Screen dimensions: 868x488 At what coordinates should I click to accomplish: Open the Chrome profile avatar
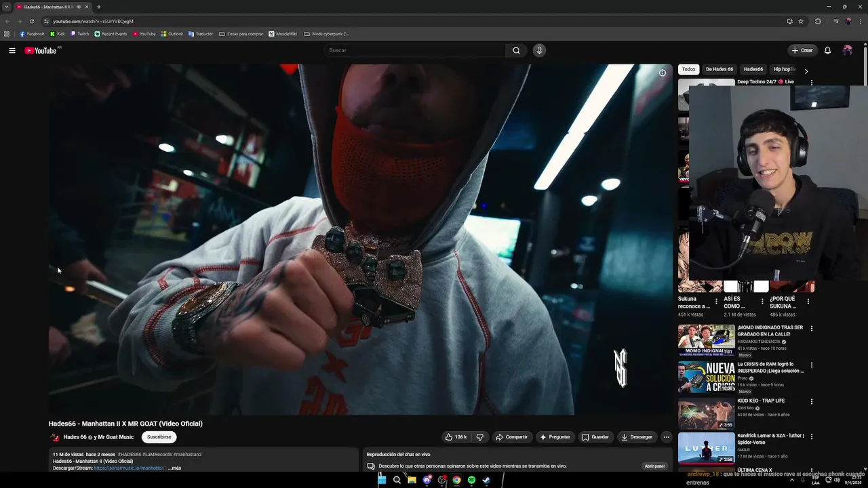pyautogui.click(x=848, y=21)
